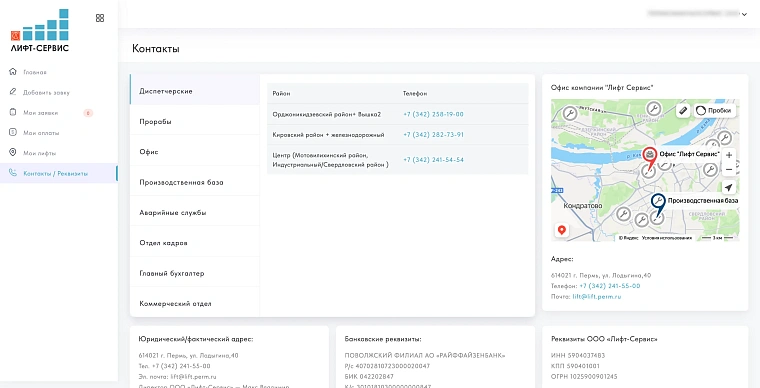Select the map ruler tool

(683, 110)
